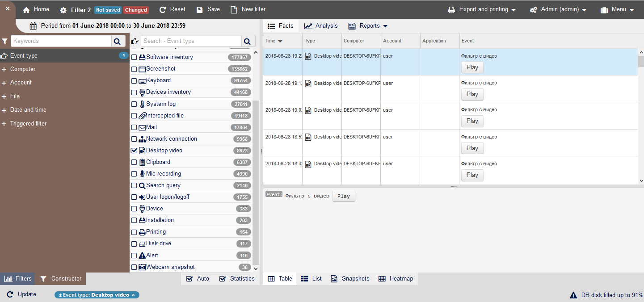Image resolution: width=644 pixels, height=302 pixels.
Task: Switch to the Analysis tab
Action: [x=321, y=26]
